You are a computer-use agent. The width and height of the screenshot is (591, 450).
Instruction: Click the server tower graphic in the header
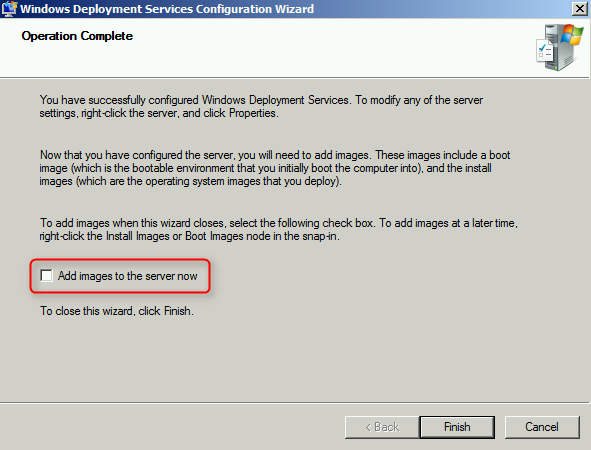click(559, 48)
